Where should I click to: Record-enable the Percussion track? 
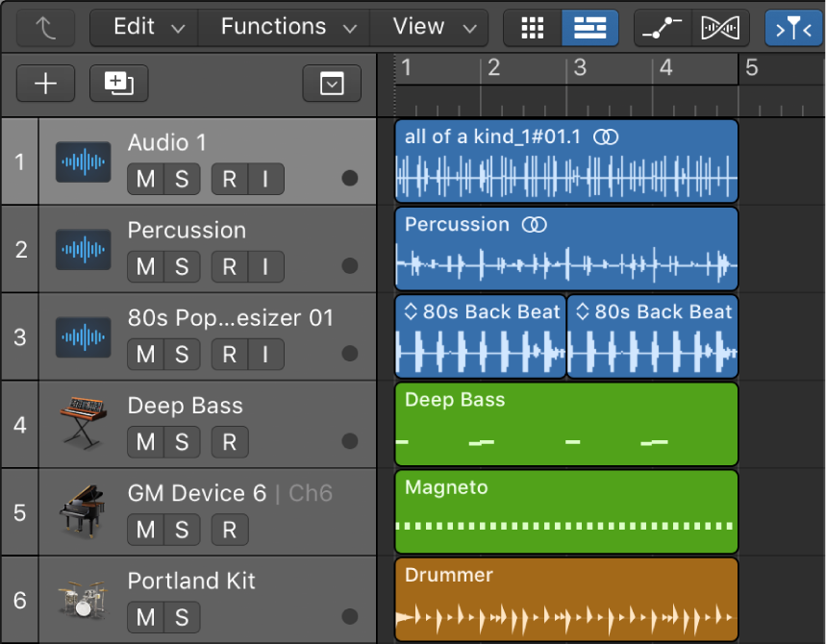coord(230,266)
